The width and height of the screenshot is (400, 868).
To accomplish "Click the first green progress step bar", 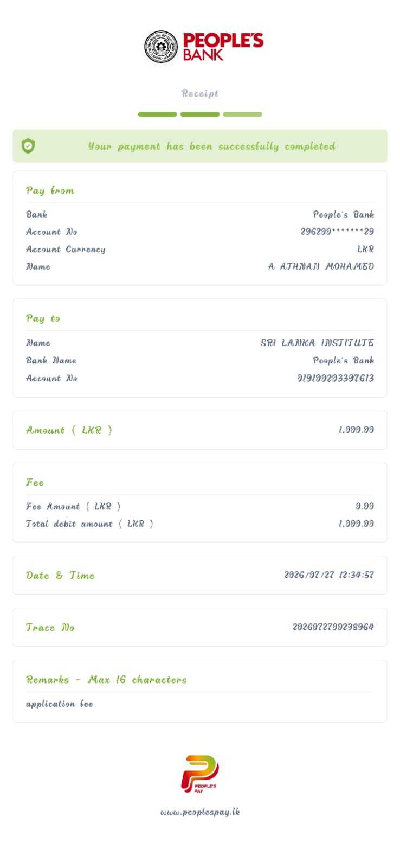I will [157, 114].
